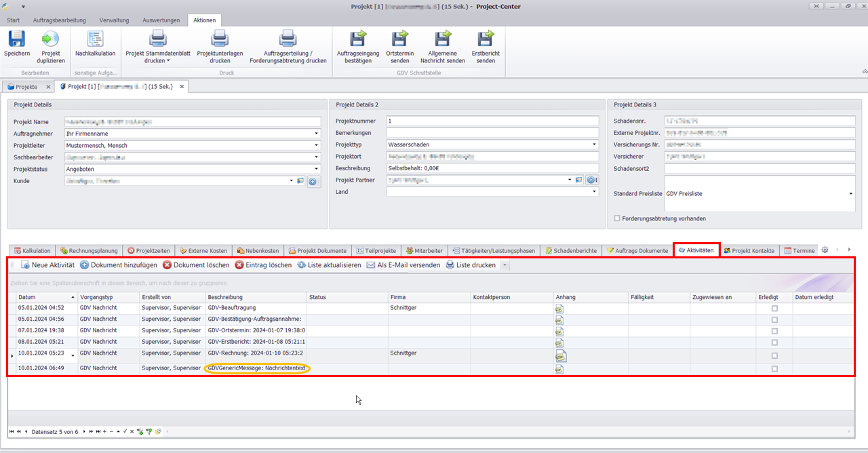868x453 pixels.
Task: Open the Projekttyp Wasserschaden dropdown
Action: pyautogui.click(x=595, y=144)
